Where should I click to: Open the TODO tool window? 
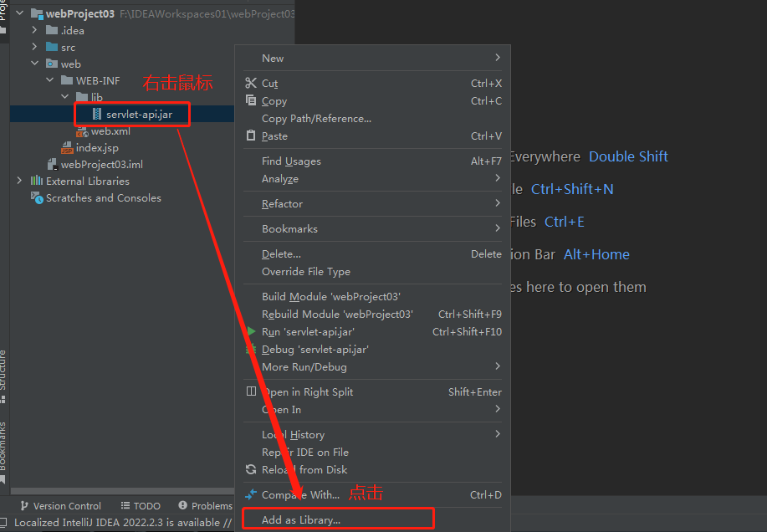pyautogui.click(x=141, y=505)
